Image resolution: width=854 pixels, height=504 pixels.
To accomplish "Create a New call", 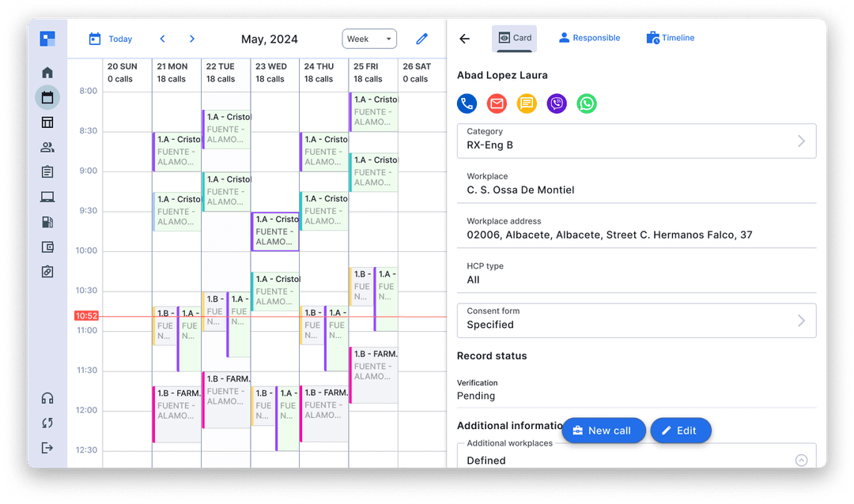I will tap(603, 431).
